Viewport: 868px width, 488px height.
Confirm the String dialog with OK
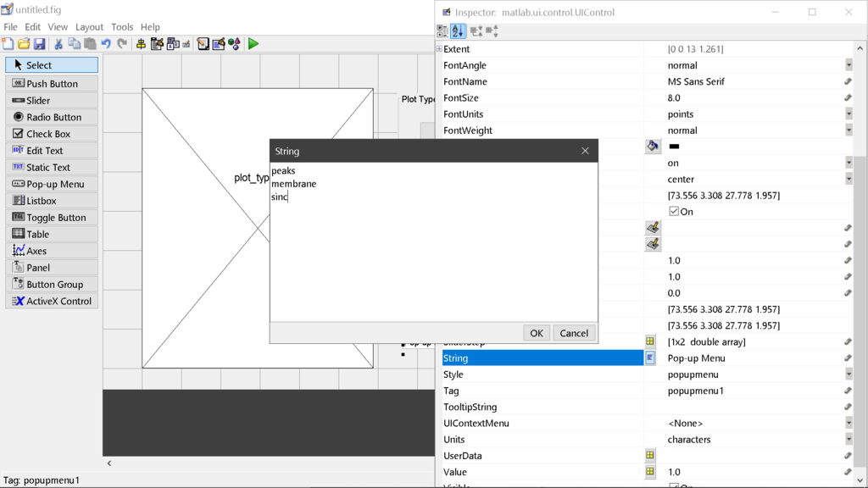[x=536, y=332]
